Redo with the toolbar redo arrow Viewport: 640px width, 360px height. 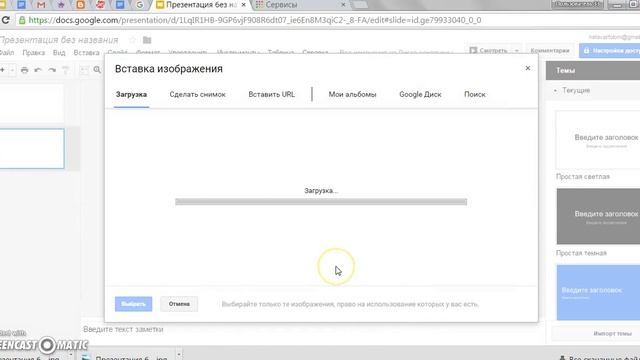(x=52, y=70)
